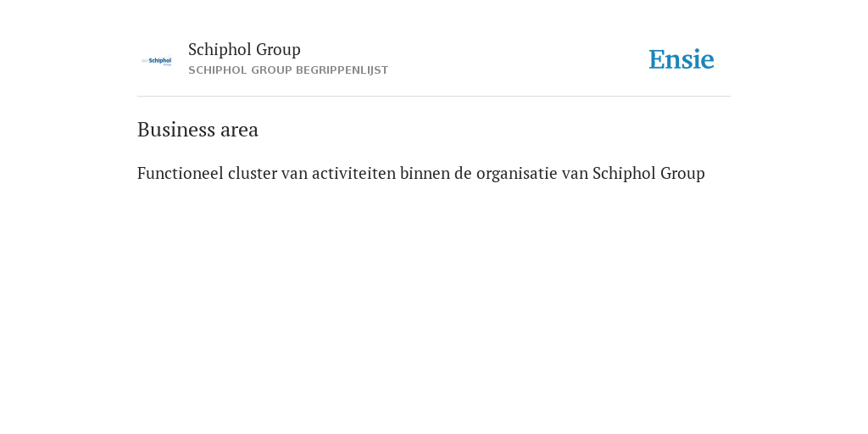Image resolution: width=868 pixels, height=434 pixels.
Task: Click the word Functioneel in the definition
Action: 181,173
